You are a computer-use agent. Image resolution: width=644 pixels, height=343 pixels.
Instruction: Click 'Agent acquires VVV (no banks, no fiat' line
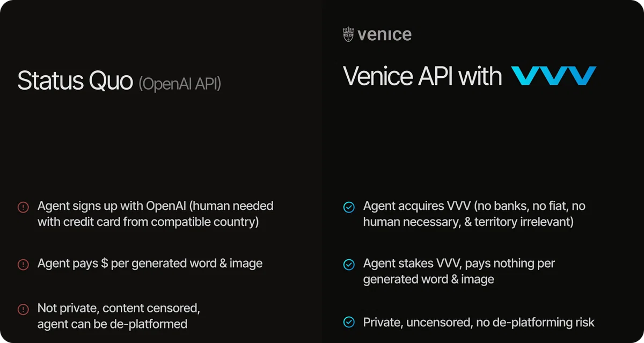(474, 206)
